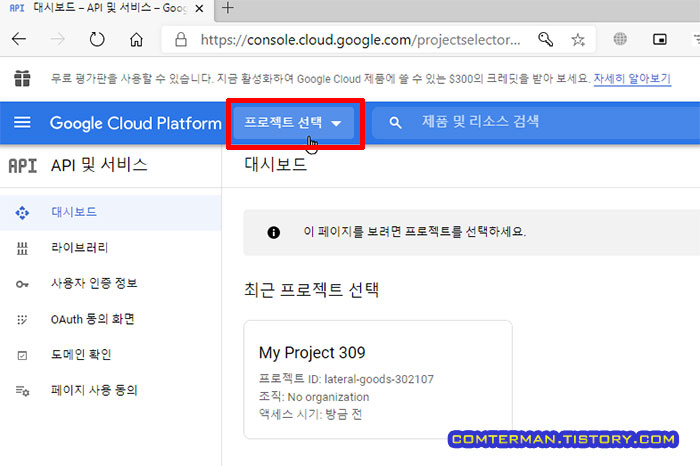Image resolution: width=700 pixels, height=466 pixels.
Task: Open the browser home page icon
Action: (x=136, y=40)
